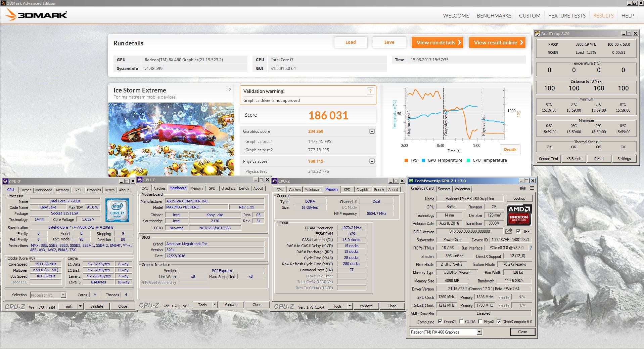This screenshot has width=644, height=349.
Task: Click Validate in first CPU-Z window
Action: point(97,306)
